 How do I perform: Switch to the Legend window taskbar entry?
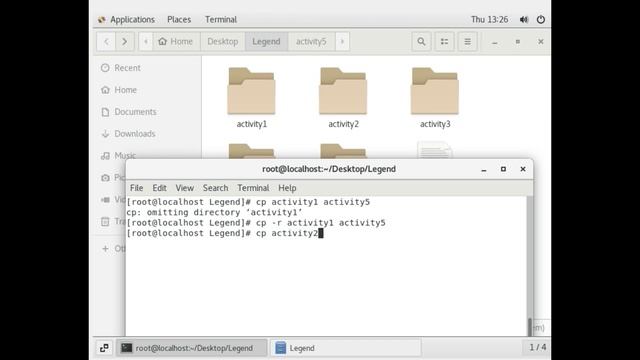tap(345, 348)
